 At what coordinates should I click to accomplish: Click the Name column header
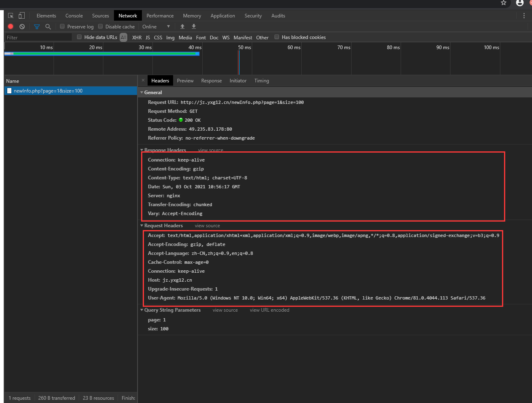coord(71,81)
